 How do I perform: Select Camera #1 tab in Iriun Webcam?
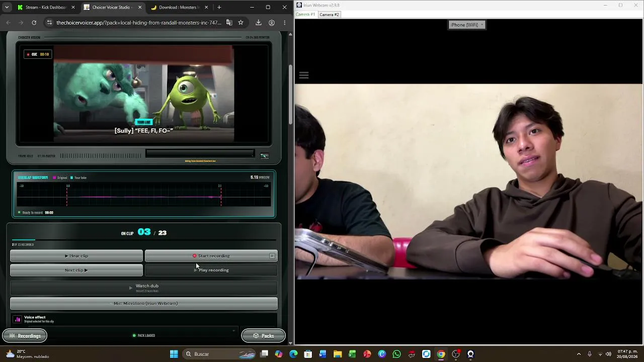pos(305,15)
